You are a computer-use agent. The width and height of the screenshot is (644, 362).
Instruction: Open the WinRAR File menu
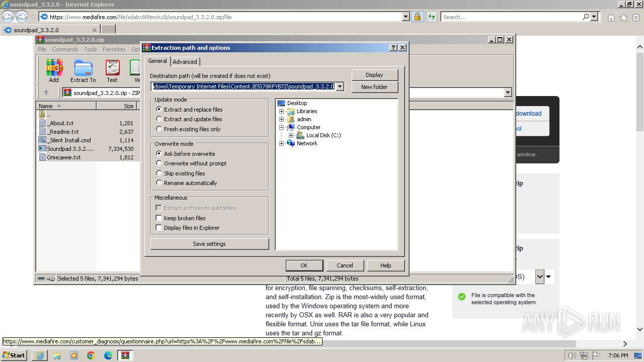click(x=42, y=49)
